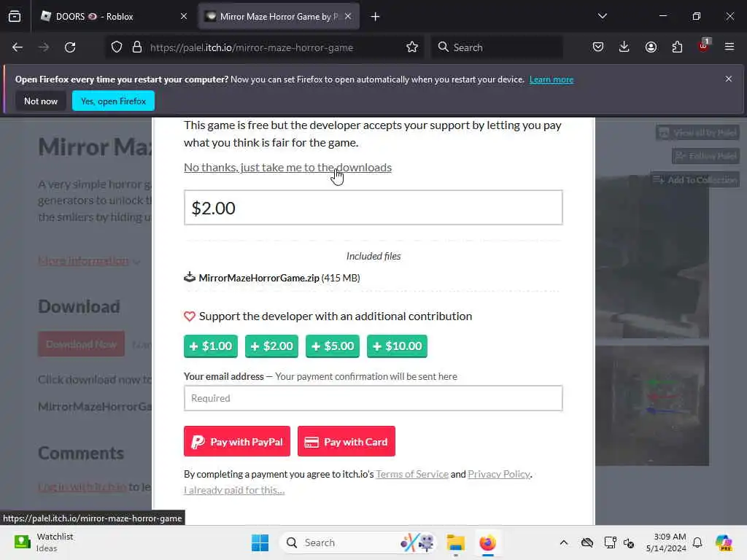
Task: Open File Explorer from taskbar
Action: point(455,542)
